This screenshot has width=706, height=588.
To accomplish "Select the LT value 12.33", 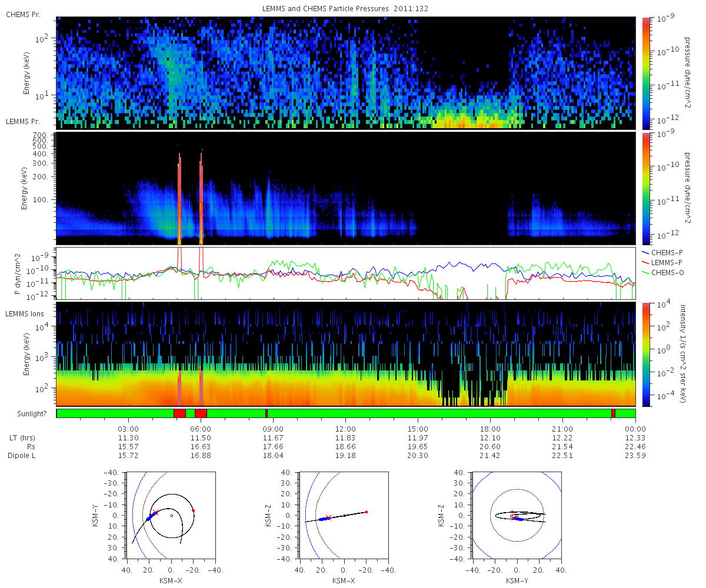I will (635, 438).
